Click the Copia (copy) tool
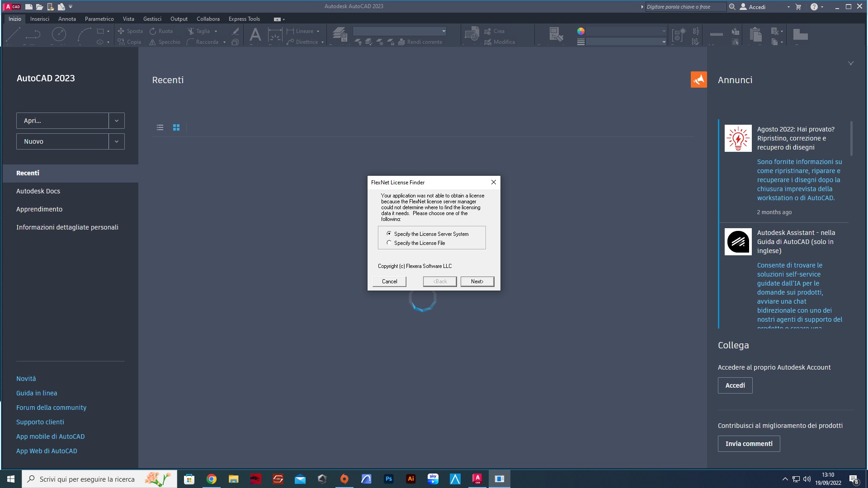The width and height of the screenshot is (868, 488). point(129,42)
